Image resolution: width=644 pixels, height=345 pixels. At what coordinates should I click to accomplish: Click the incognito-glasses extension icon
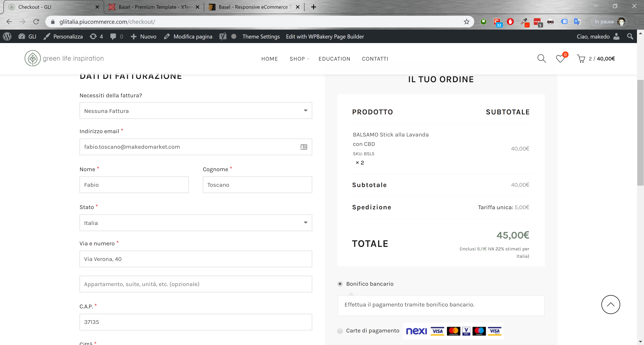(550, 22)
